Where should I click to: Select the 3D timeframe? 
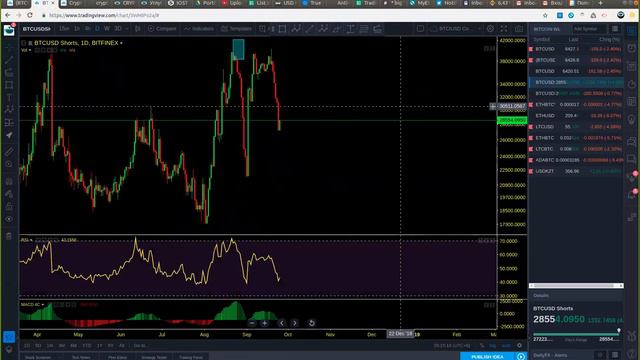coord(118,29)
